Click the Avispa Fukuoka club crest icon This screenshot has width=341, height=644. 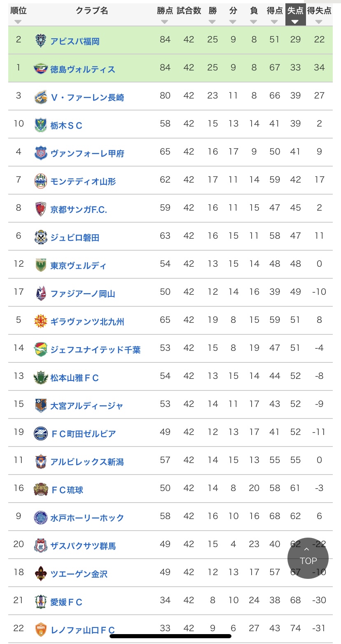pyautogui.click(x=41, y=40)
